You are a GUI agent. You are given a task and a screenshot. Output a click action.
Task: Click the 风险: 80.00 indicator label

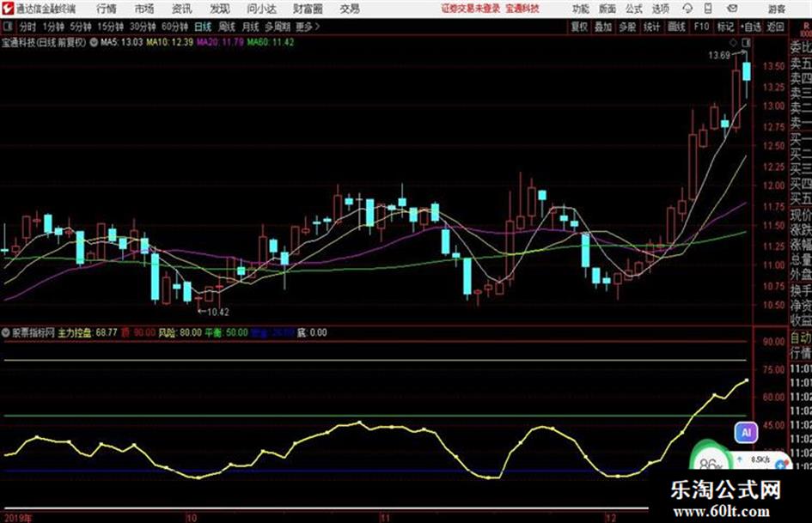180,332
